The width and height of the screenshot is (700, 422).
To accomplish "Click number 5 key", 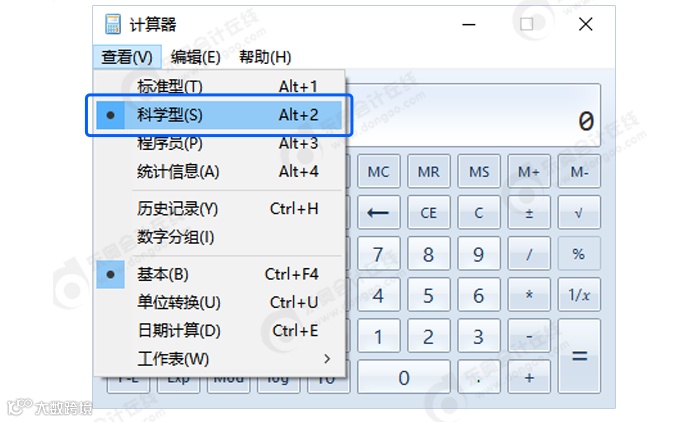I will coord(429,295).
